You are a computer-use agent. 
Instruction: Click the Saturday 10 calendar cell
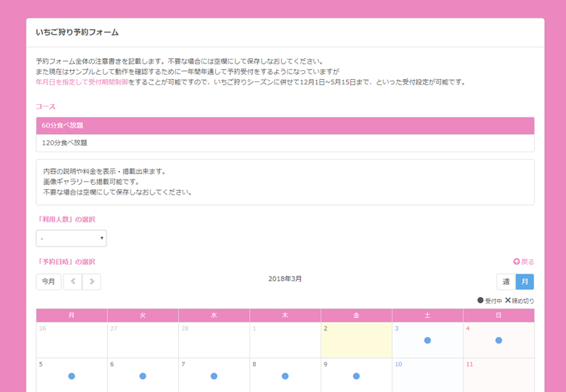click(427, 375)
